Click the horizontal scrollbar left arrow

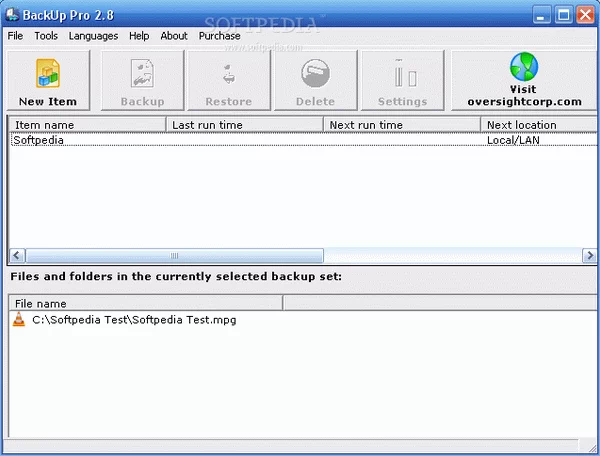pos(17,255)
